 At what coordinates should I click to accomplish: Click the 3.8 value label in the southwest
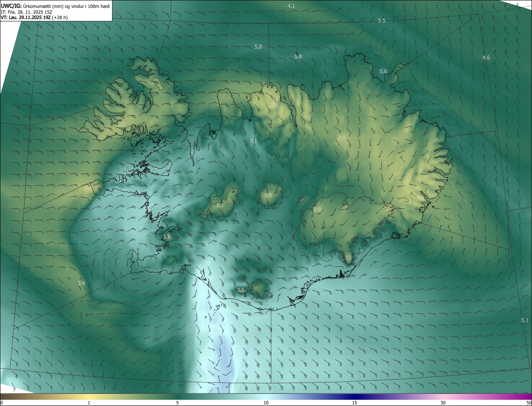coord(167,237)
